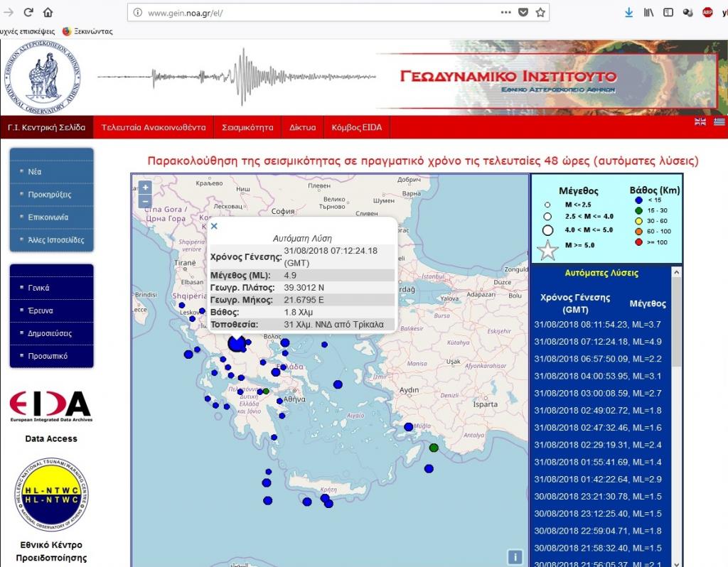Screen dimensions: 728x567
Task: Click the browser address bar
Action: pyautogui.click(x=313, y=13)
